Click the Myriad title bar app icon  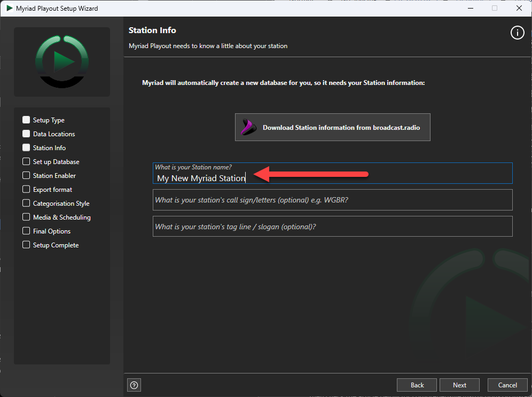(10, 8)
